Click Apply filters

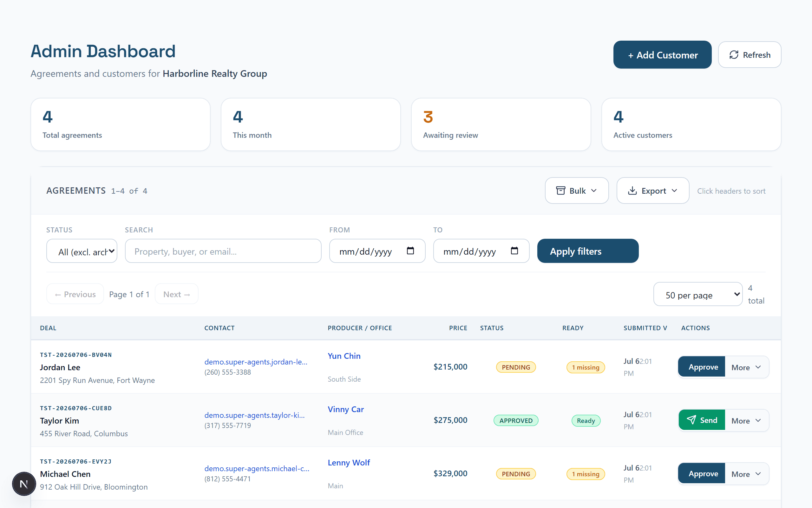point(587,251)
